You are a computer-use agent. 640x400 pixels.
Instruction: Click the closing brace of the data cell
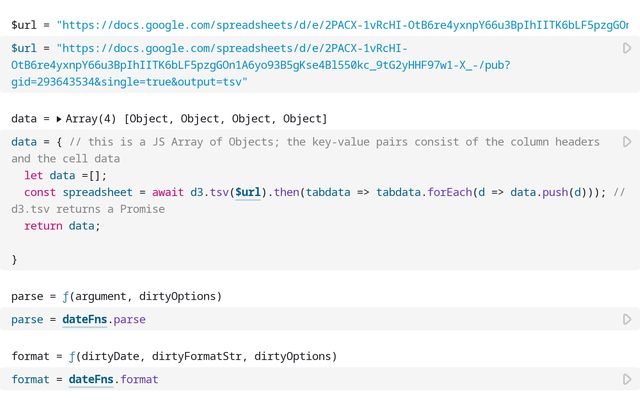coord(14,260)
